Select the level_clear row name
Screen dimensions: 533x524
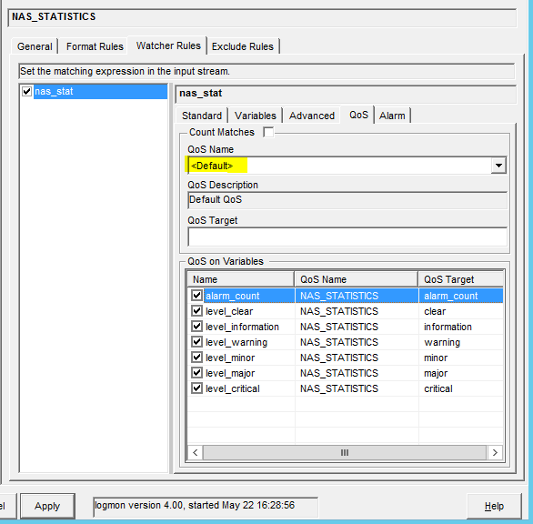(x=229, y=311)
